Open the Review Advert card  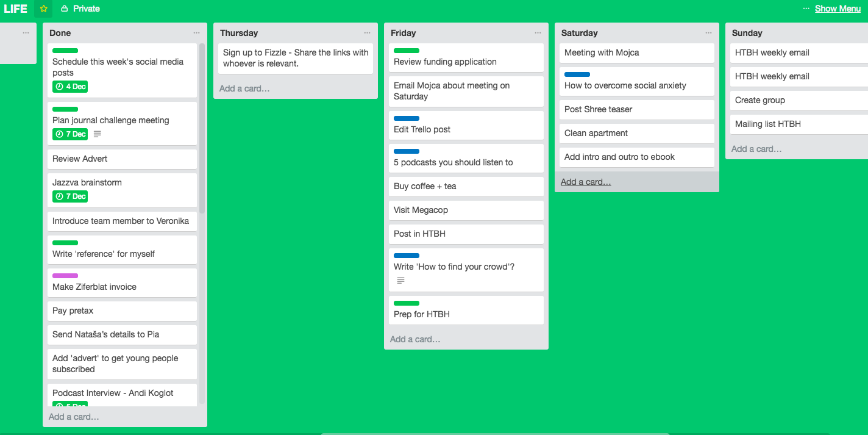[x=123, y=159]
